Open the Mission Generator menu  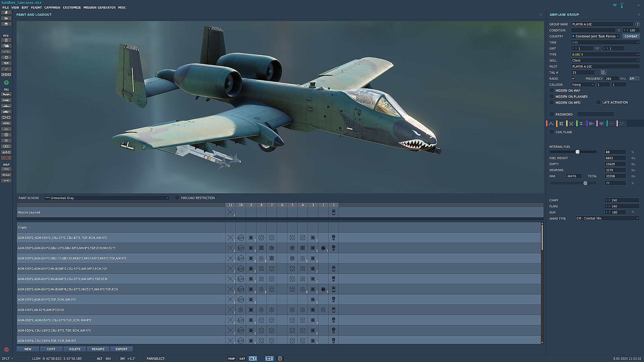pos(99,7)
